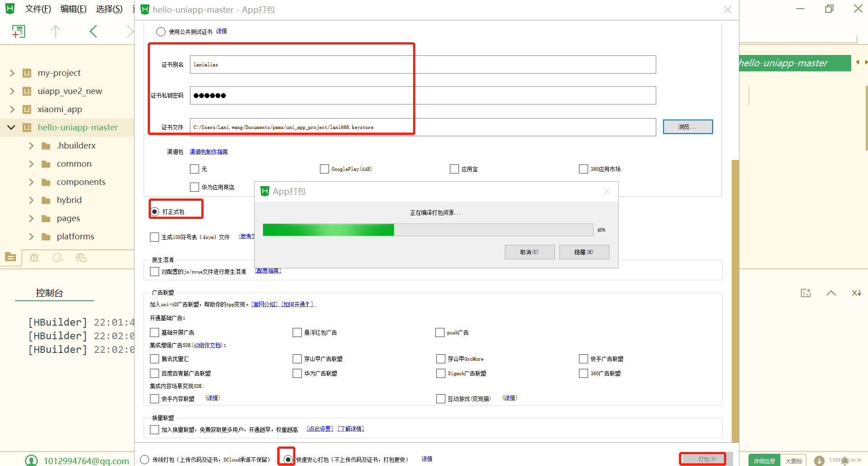Click the 打包(P) button
868x466 pixels.
707,459
